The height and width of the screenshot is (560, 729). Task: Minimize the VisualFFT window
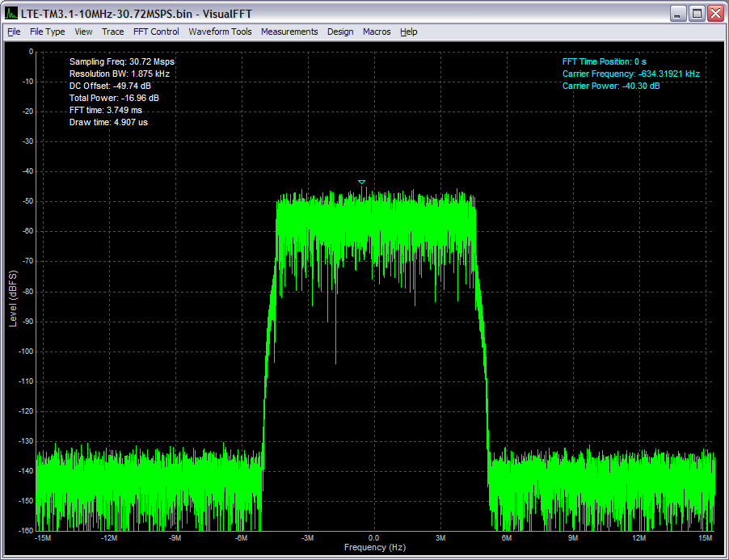tap(677, 13)
